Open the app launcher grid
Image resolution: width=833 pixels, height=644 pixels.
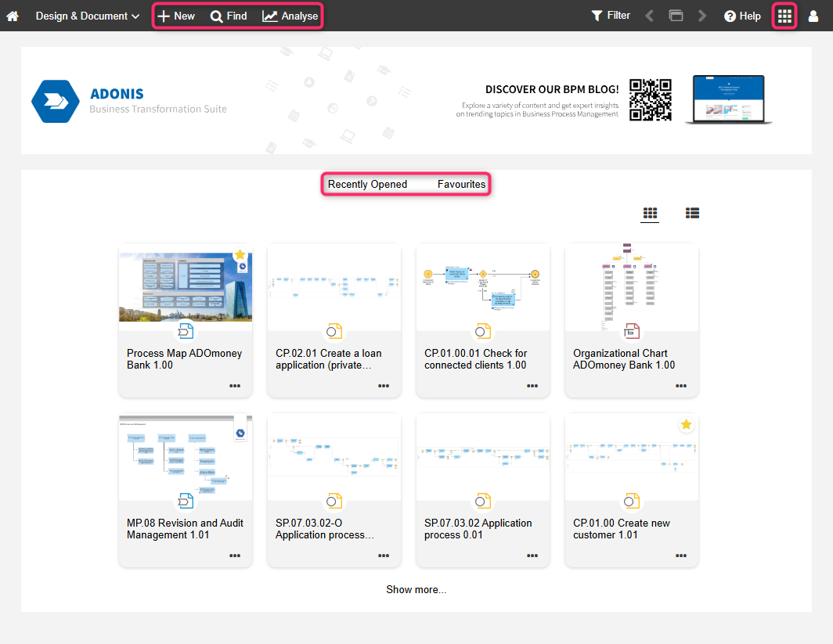point(784,16)
